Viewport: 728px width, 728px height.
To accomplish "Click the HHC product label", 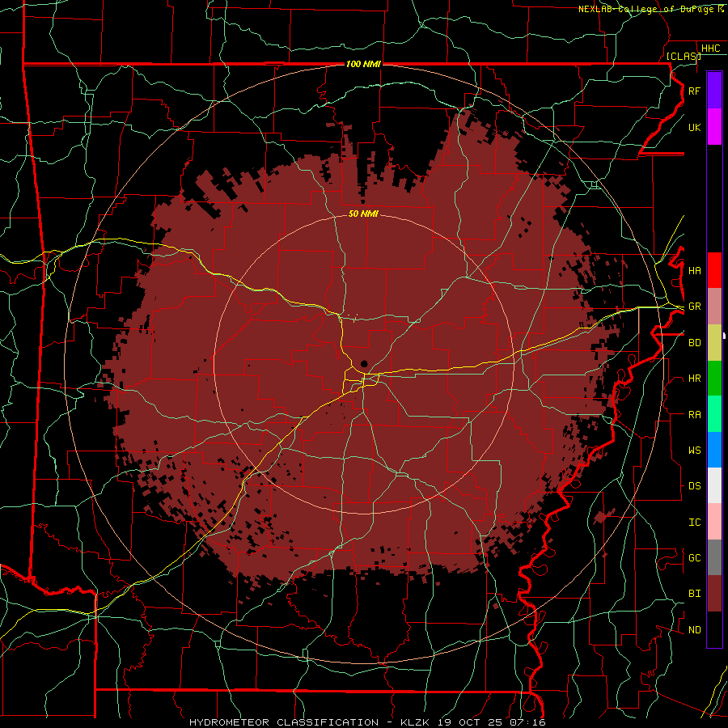I will [710, 49].
